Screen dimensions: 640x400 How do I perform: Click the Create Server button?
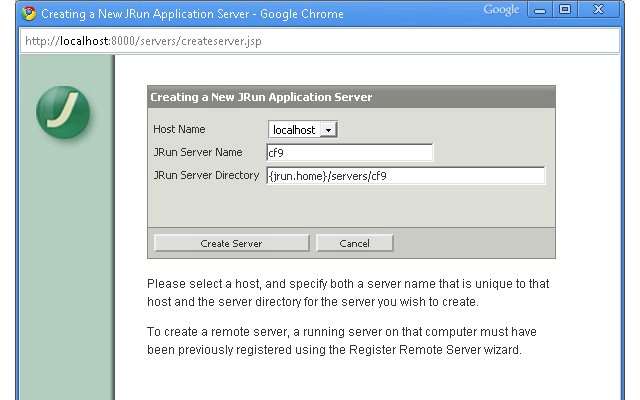click(x=231, y=243)
